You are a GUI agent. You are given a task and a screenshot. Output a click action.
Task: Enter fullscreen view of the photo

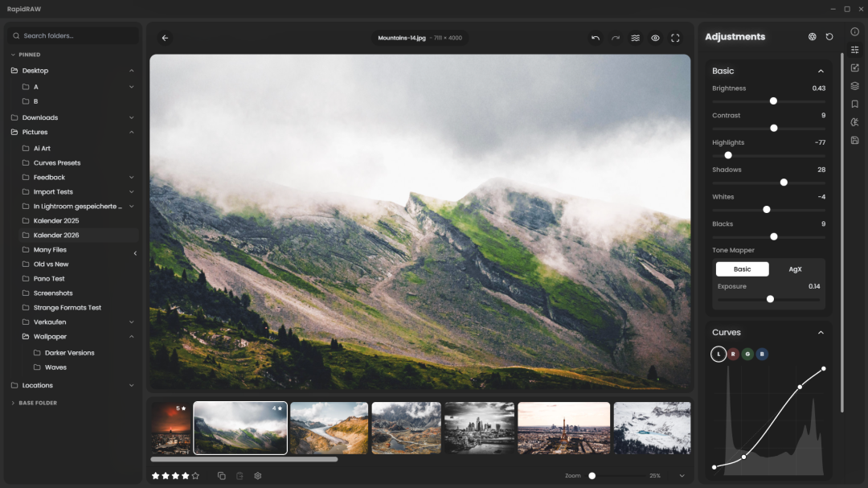(x=675, y=38)
